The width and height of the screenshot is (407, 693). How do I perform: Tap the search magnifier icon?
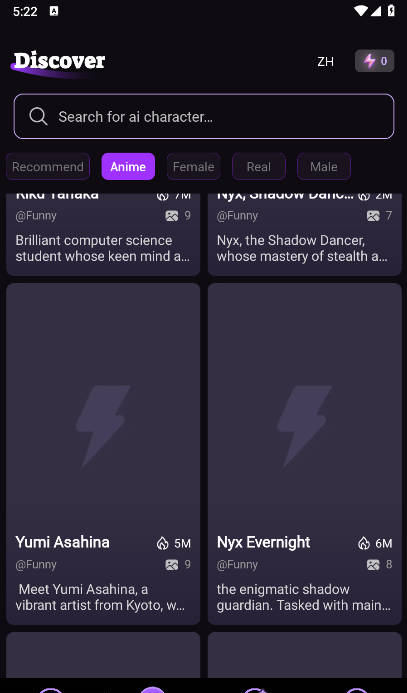tap(38, 116)
